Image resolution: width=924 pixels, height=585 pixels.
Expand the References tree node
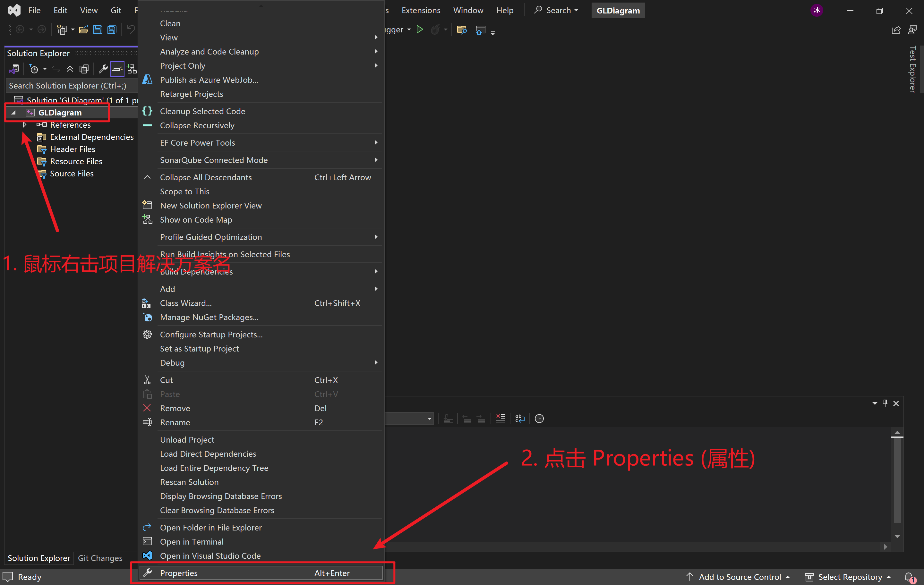[25, 125]
